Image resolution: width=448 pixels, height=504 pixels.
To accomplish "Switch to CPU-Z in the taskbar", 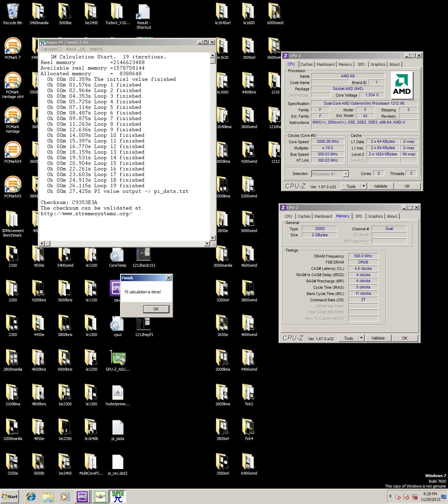I will tap(82, 496).
